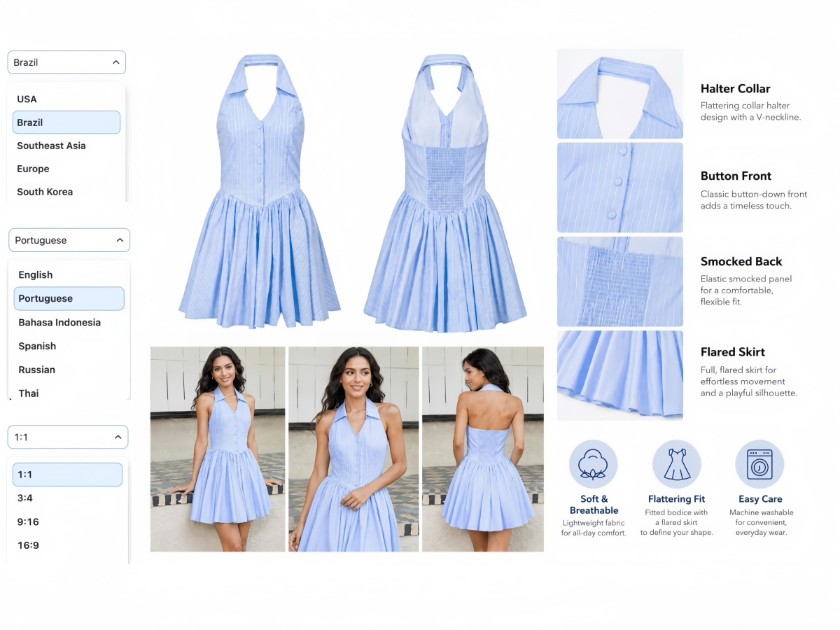Open model photo leaning on wall
The image size is (840, 630).
pos(218,449)
